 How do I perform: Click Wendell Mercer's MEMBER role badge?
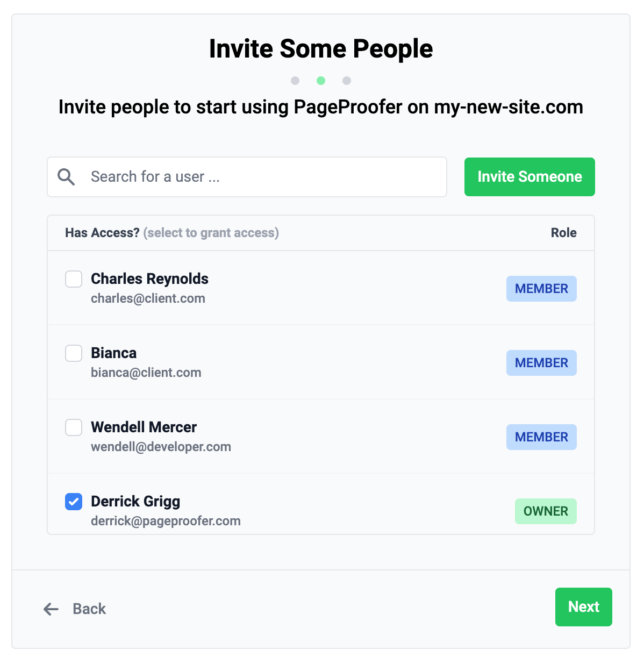tap(541, 437)
